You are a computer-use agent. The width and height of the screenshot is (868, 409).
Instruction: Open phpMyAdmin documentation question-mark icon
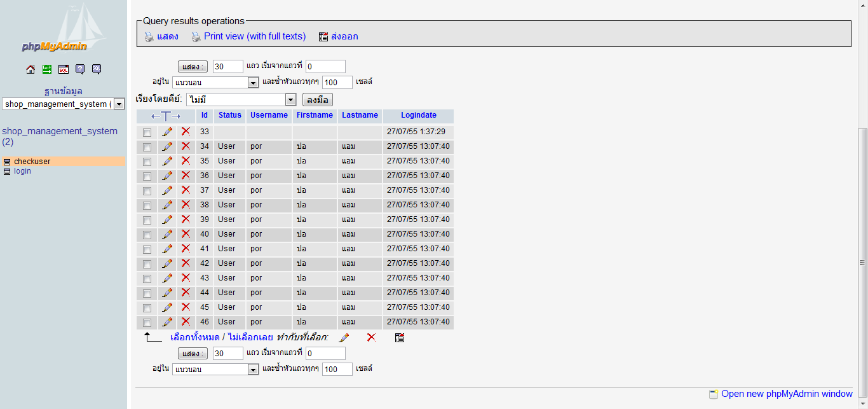80,69
